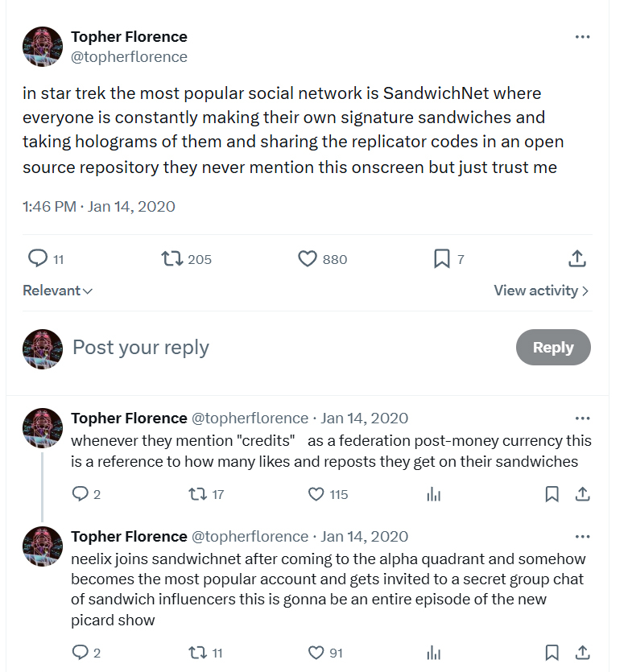This screenshot has width=628, height=672.
Task: Open more options on "credits" reply
Action: click(x=582, y=418)
